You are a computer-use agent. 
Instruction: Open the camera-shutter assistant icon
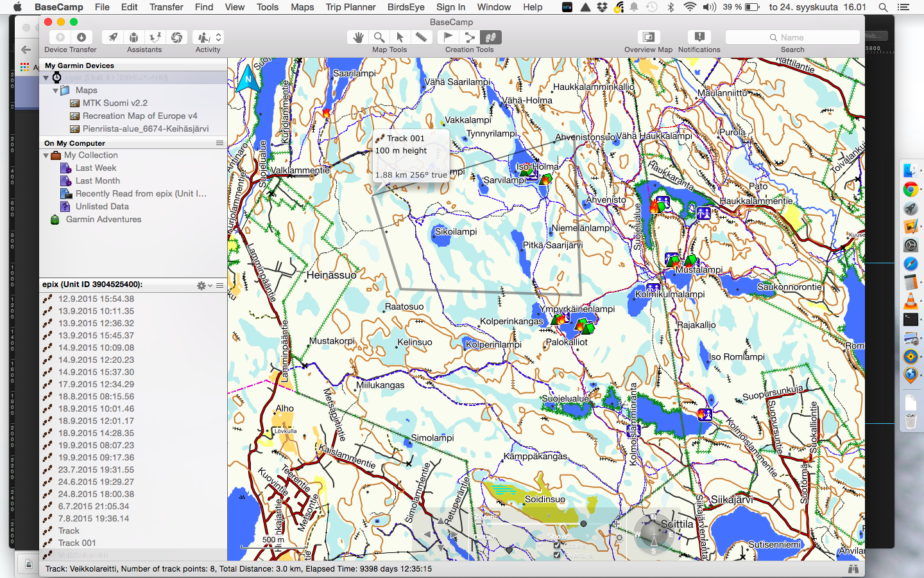tap(176, 37)
